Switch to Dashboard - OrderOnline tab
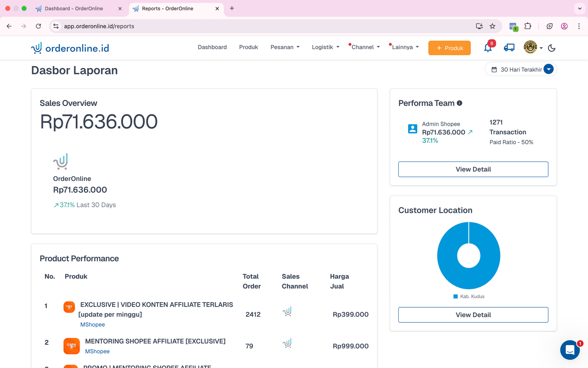Image resolution: width=588 pixels, height=368 pixels. pyautogui.click(x=73, y=8)
